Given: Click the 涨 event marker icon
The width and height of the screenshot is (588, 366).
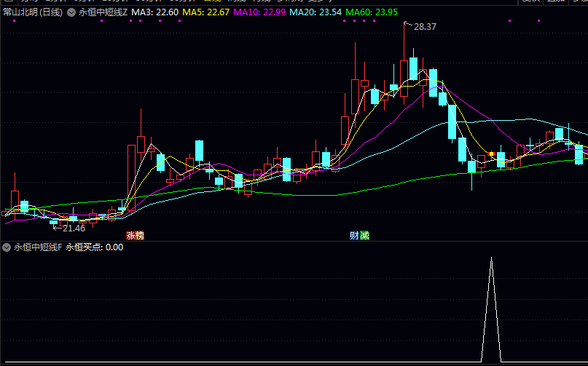Looking at the screenshot, I should pyautogui.click(x=130, y=235).
